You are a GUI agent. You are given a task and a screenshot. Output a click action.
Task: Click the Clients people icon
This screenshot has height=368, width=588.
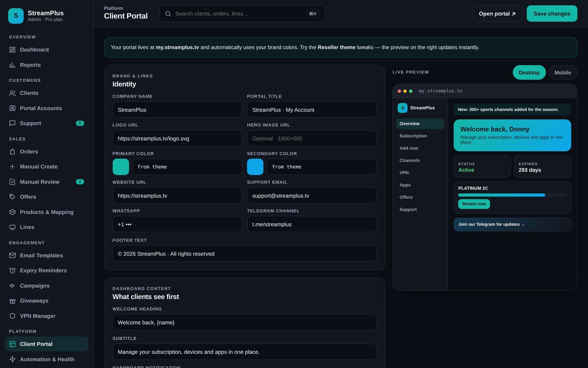(x=12, y=93)
